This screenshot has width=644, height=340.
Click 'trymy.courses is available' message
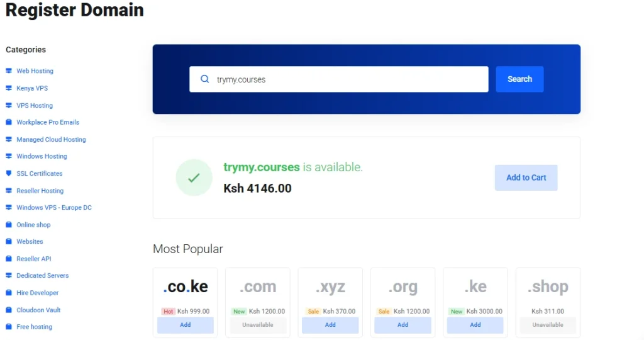293,167
